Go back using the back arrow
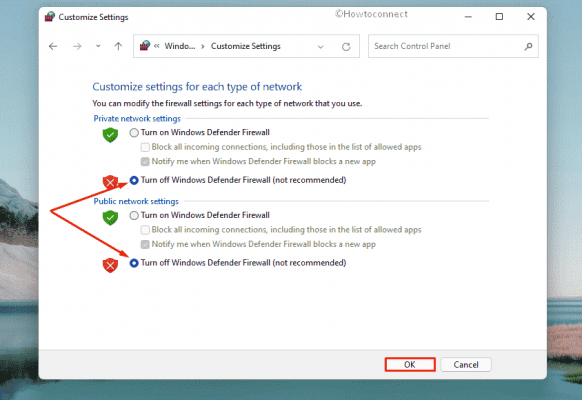Viewport: 582px width, 400px height. pyautogui.click(x=53, y=46)
